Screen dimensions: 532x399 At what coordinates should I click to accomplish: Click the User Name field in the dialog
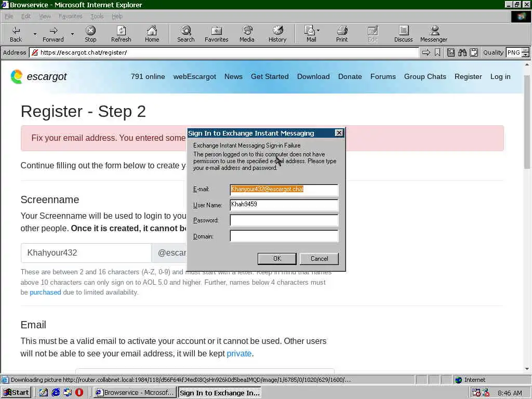[x=284, y=205]
